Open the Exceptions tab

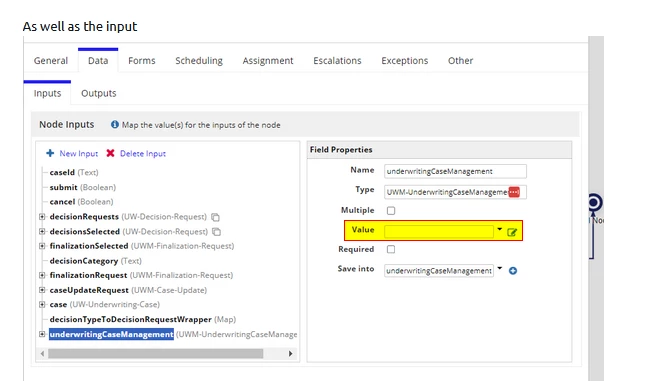(404, 61)
